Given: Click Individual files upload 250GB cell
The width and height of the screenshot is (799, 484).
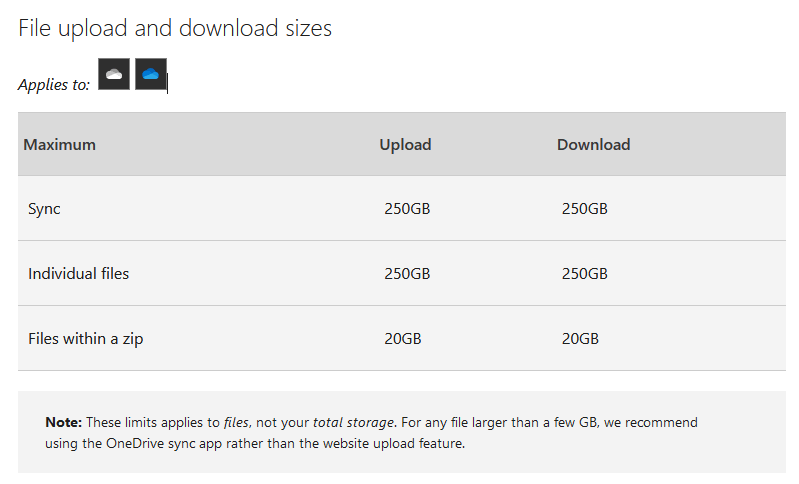Looking at the screenshot, I should [x=407, y=273].
